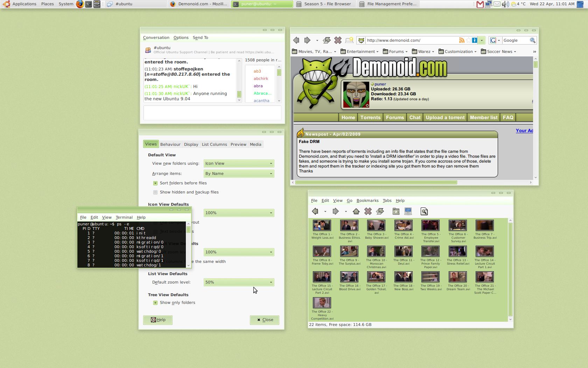Image resolution: width=588 pixels, height=368 pixels.
Task: Open Home folder from file browser toolbar
Action: point(396,211)
